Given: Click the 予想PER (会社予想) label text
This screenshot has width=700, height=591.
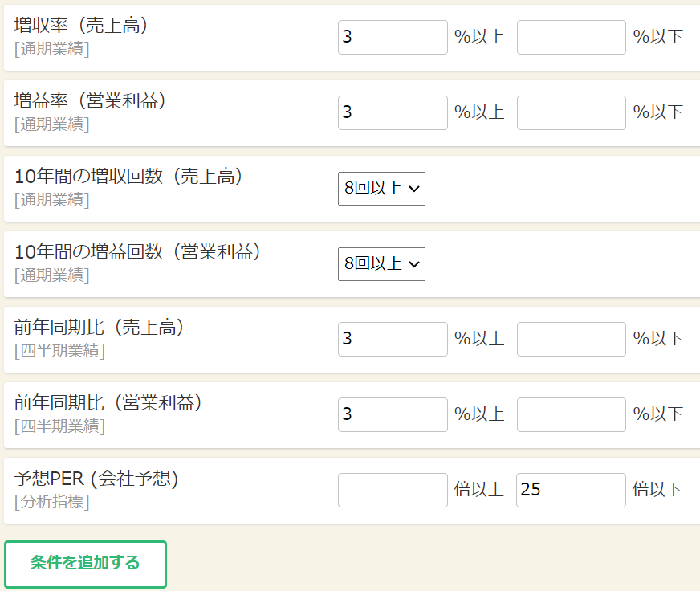Looking at the screenshot, I should (x=96, y=479).
